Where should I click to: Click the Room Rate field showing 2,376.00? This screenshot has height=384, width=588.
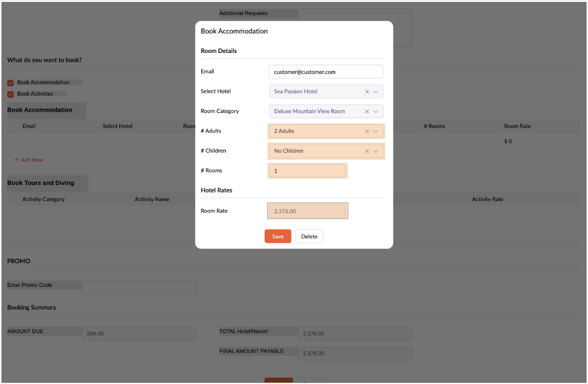[307, 211]
